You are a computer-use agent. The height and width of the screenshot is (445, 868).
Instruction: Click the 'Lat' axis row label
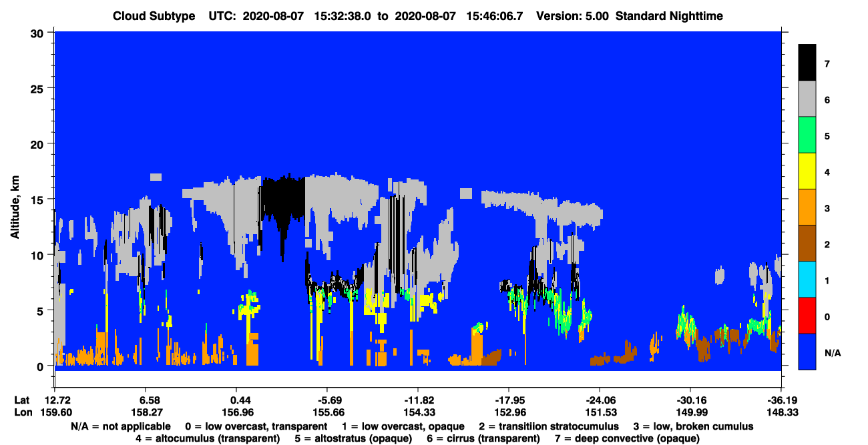click(22, 400)
